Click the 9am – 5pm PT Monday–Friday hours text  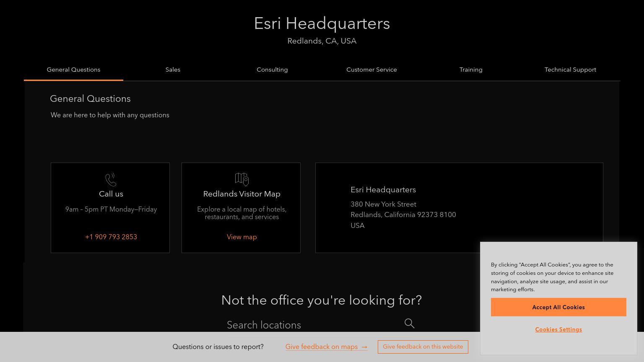(111, 209)
